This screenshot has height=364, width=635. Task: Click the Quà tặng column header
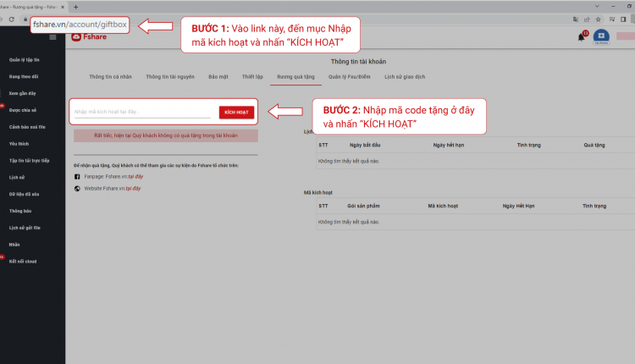pyautogui.click(x=594, y=145)
